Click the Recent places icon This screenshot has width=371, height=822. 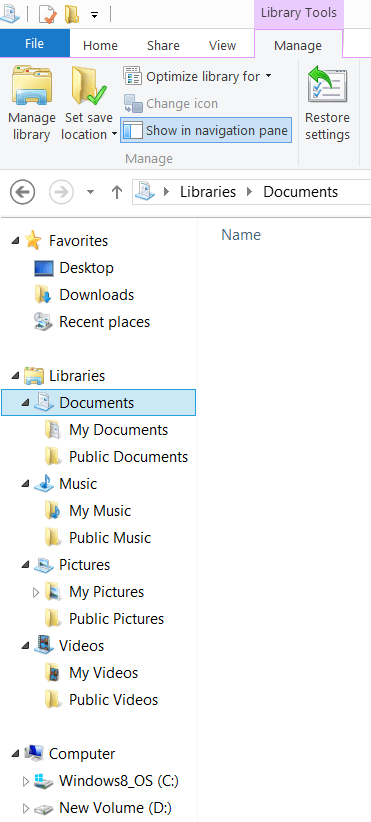[x=43, y=321]
